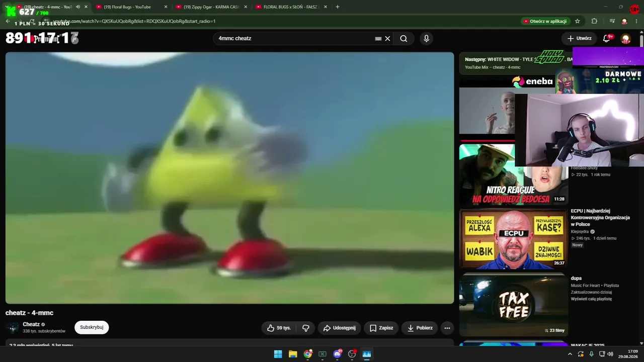Open more actions for the video
Screen dimensions: 644x362
[x=447, y=328]
